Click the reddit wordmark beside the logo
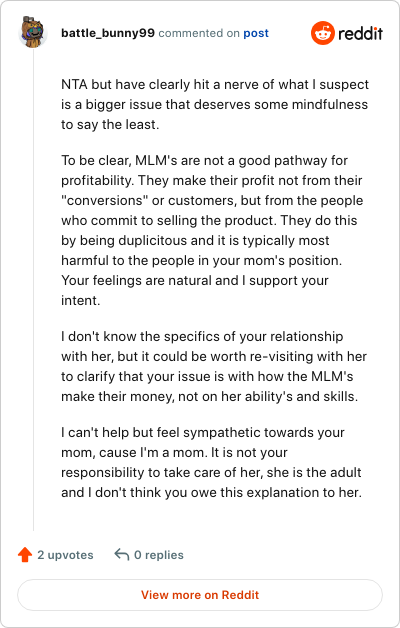Screen dimensions: 400x628 tap(360, 33)
